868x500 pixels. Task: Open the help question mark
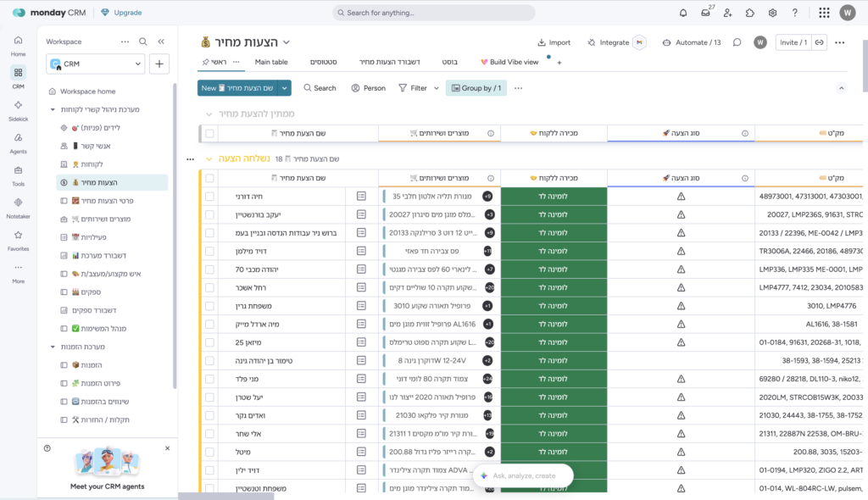[795, 13]
